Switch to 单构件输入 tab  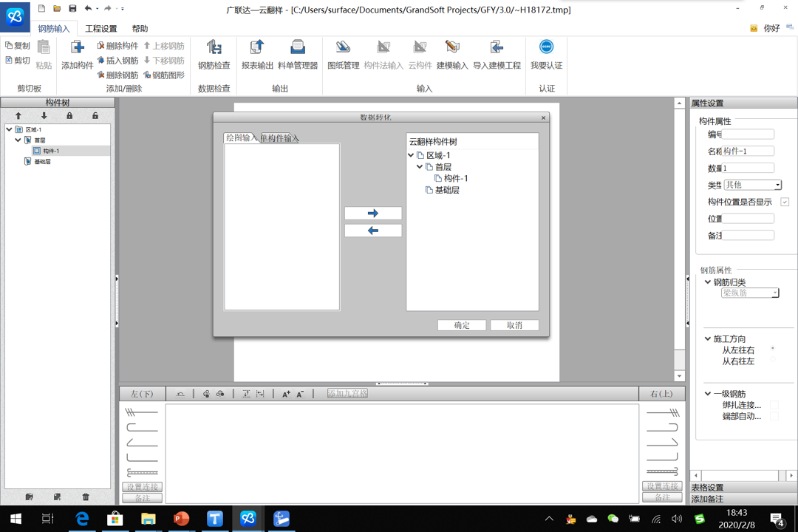tap(279, 138)
